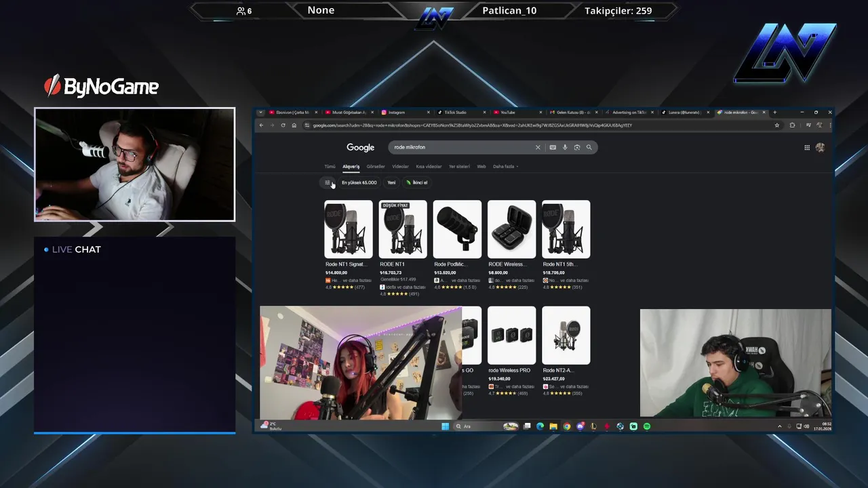Screen dimensions: 868x488
Task: Click the Google logo
Action: [x=360, y=147]
